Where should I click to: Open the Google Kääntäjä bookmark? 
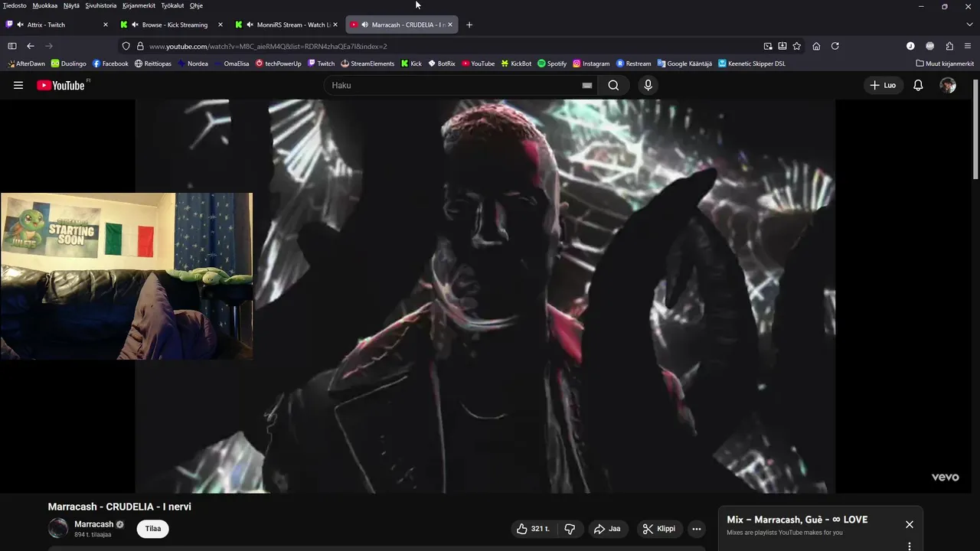(684, 64)
